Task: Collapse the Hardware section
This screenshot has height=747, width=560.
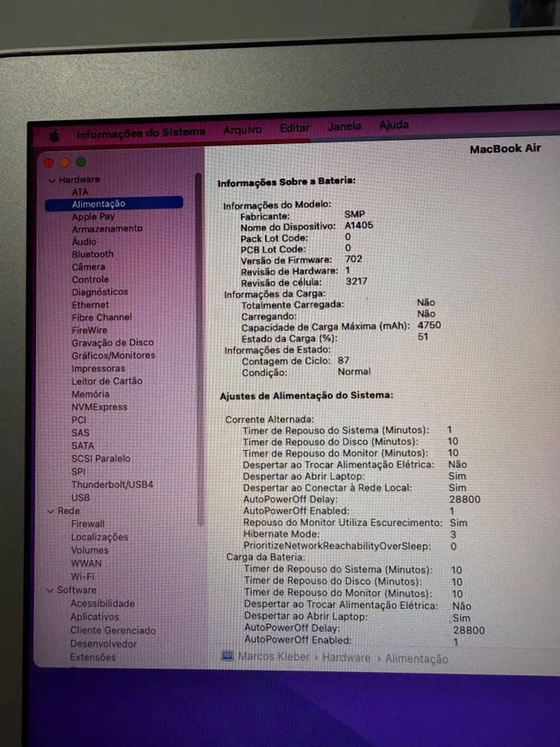Action: pyautogui.click(x=52, y=180)
